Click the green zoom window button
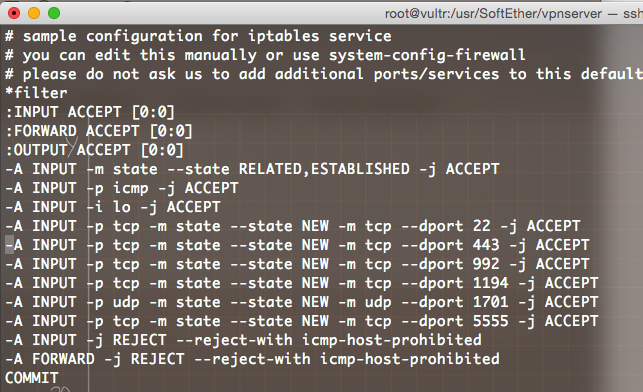Viewport: 643px width, 392px height. [x=54, y=14]
